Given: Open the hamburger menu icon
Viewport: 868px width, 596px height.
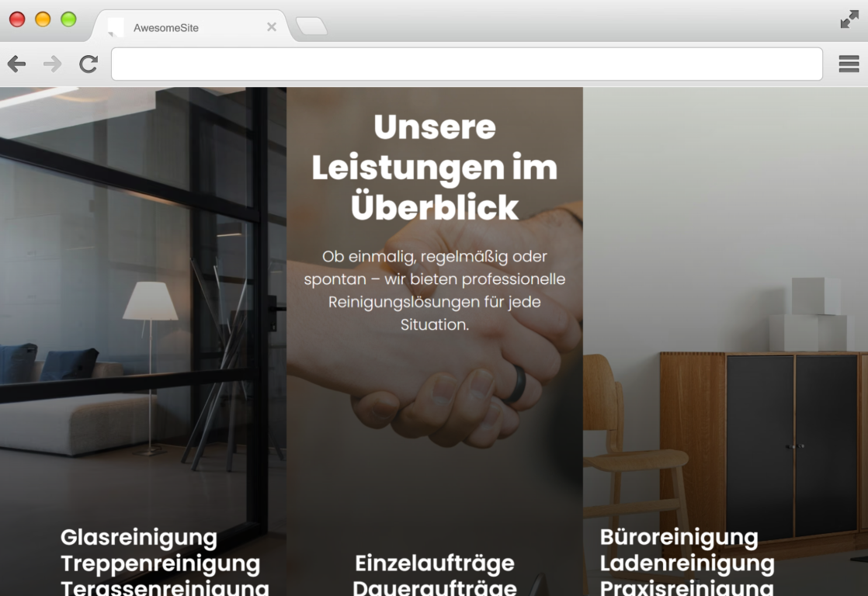Looking at the screenshot, I should click(x=849, y=64).
